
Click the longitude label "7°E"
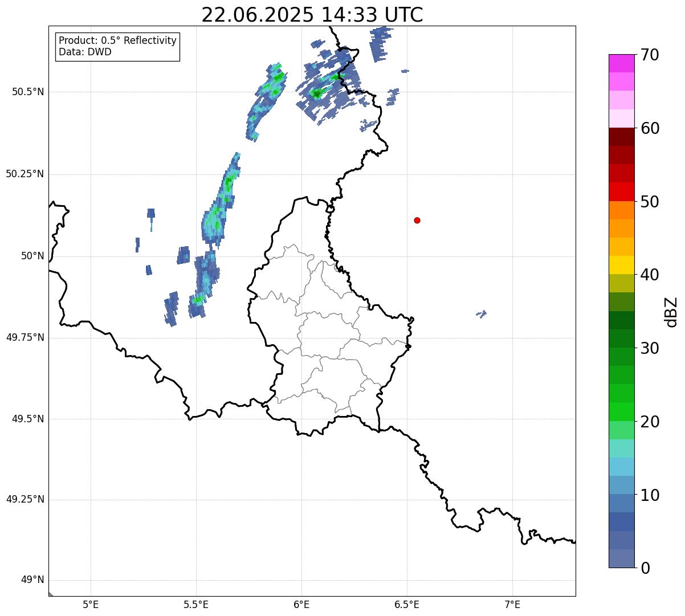point(512,604)
